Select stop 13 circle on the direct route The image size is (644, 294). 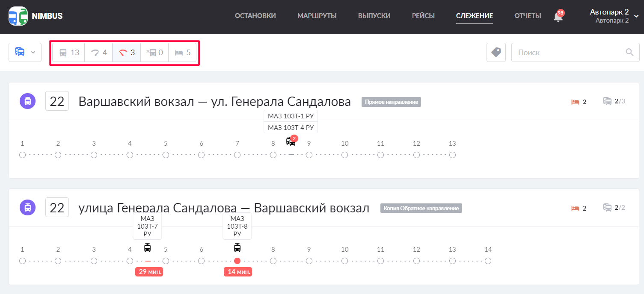pyautogui.click(x=452, y=155)
